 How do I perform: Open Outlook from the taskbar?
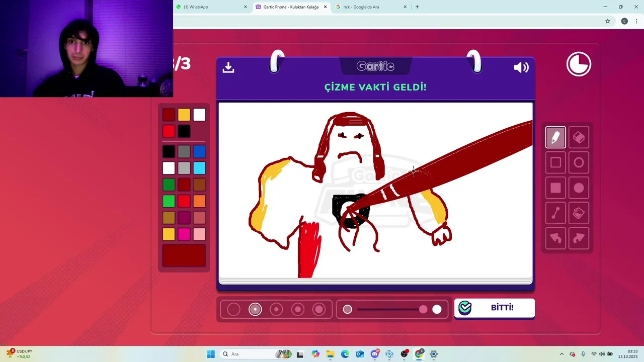[360, 354]
